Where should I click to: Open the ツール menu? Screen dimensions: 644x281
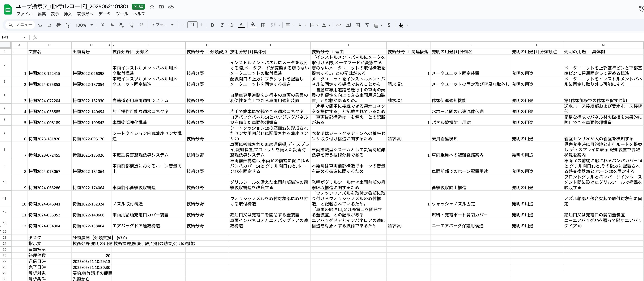122,14
